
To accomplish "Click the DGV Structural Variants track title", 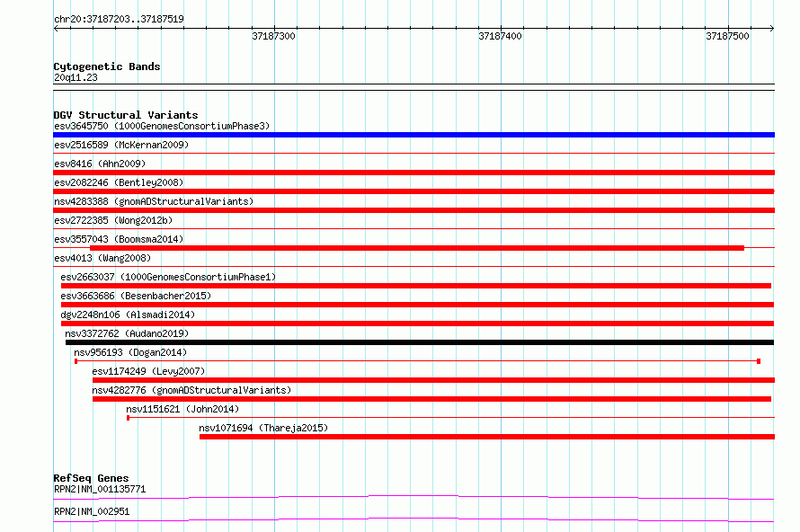I will click(126, 115).
